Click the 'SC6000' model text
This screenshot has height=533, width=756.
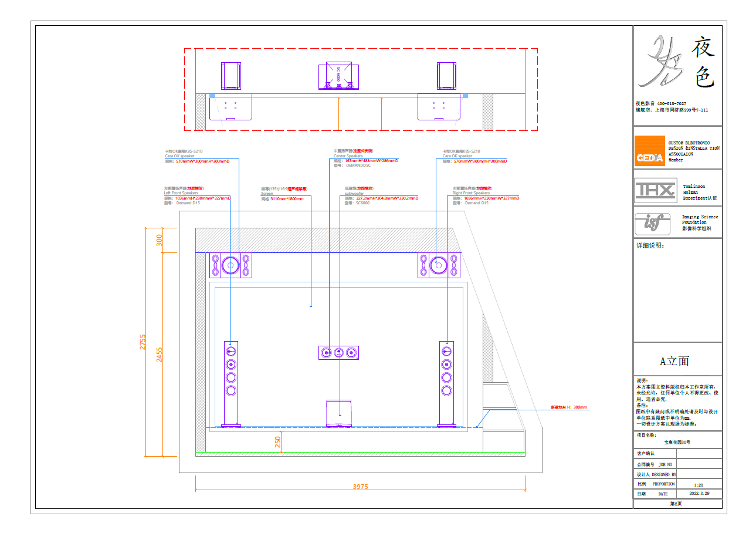point(364,203)
